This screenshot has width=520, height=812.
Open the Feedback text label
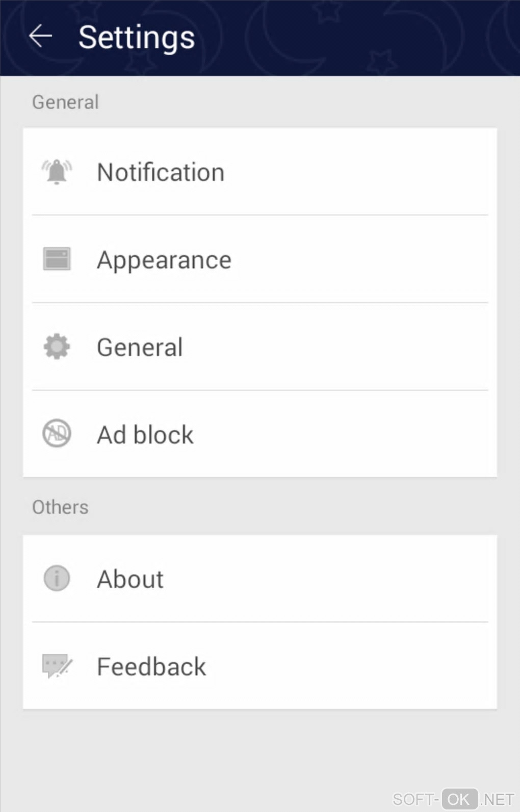[x=151, y=667]
